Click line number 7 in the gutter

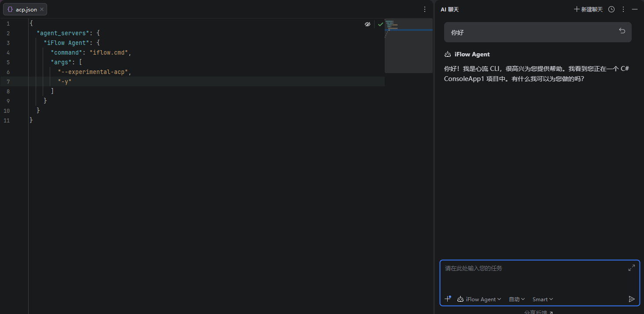tap(8, 81)
